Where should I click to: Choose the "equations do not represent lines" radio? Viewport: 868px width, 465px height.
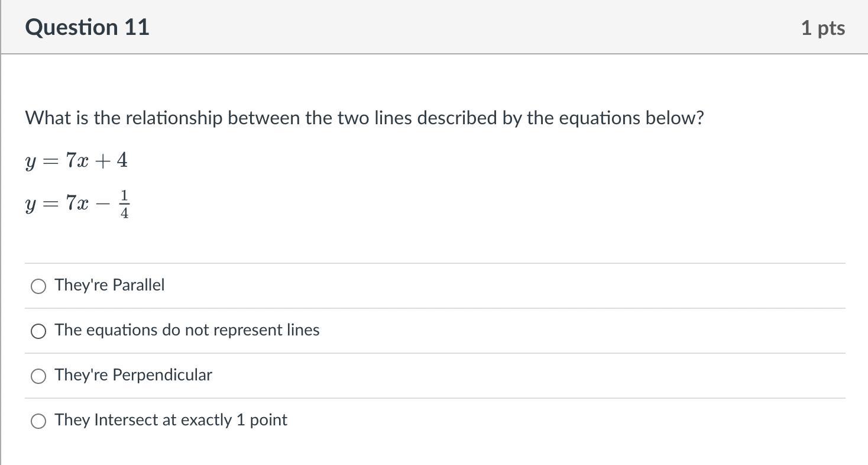tap(38, 331)
